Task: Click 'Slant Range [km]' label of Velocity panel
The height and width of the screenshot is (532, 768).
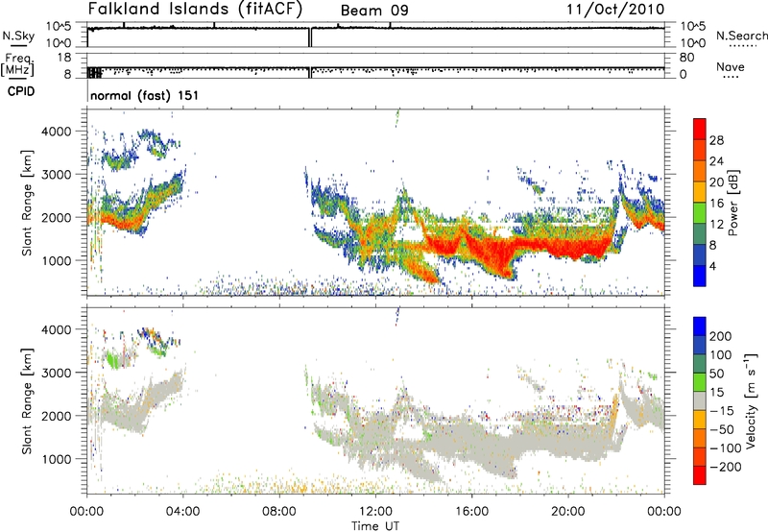Action: pos(27,400)
